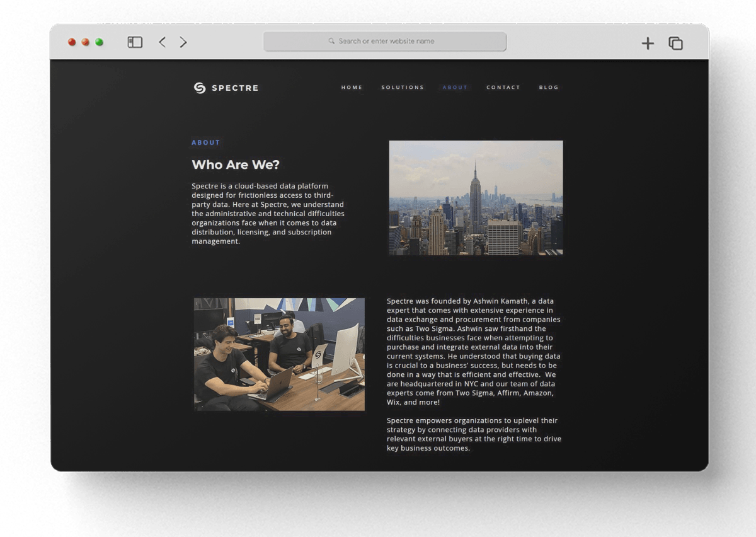Image resolution: width=756 pixels, height=537 pixels.
Task: Close the window with the red button
Action: pos(72,42)
